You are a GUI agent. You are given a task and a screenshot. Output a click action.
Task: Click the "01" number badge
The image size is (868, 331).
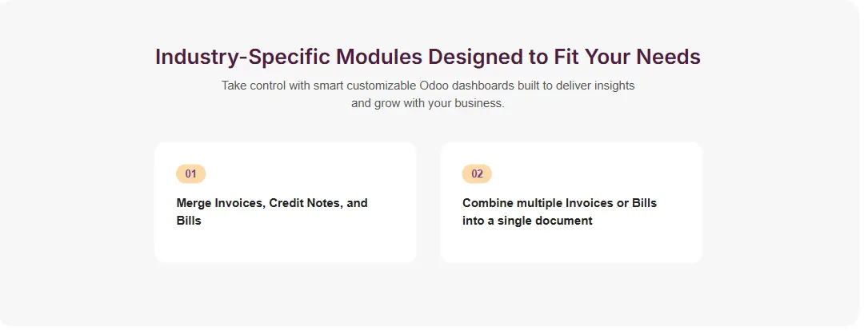point(190,173)
